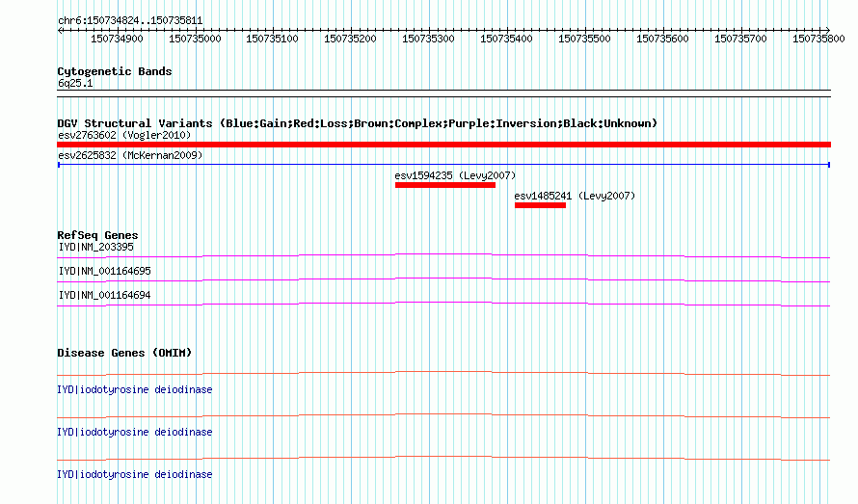Click the magenta IYD|NM_001164695 transcript line
The height and width of the screenshot is (504, 858).
[x=443, y=279]
